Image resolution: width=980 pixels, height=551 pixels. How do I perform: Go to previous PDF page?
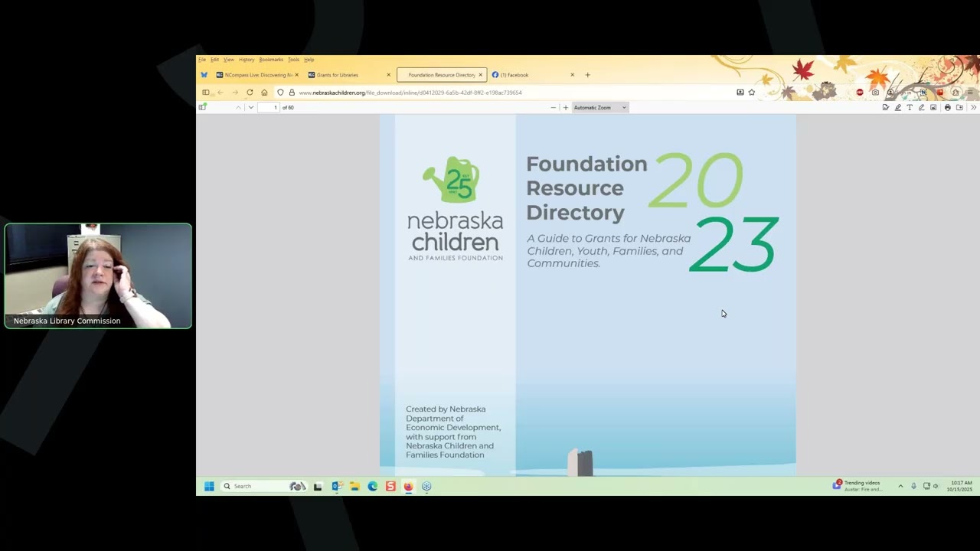pos(238,107)
